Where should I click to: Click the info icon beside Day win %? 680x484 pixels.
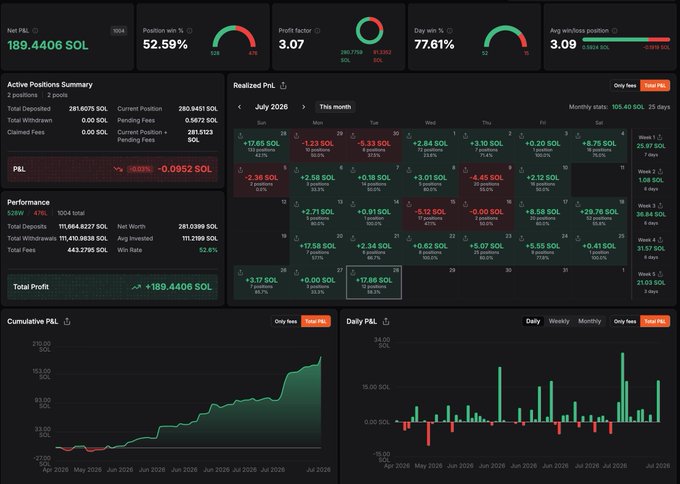[450, 31]
